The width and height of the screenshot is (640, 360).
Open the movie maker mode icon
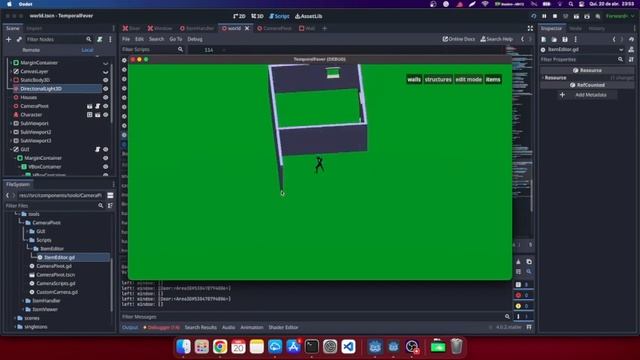tap(597, 16)
